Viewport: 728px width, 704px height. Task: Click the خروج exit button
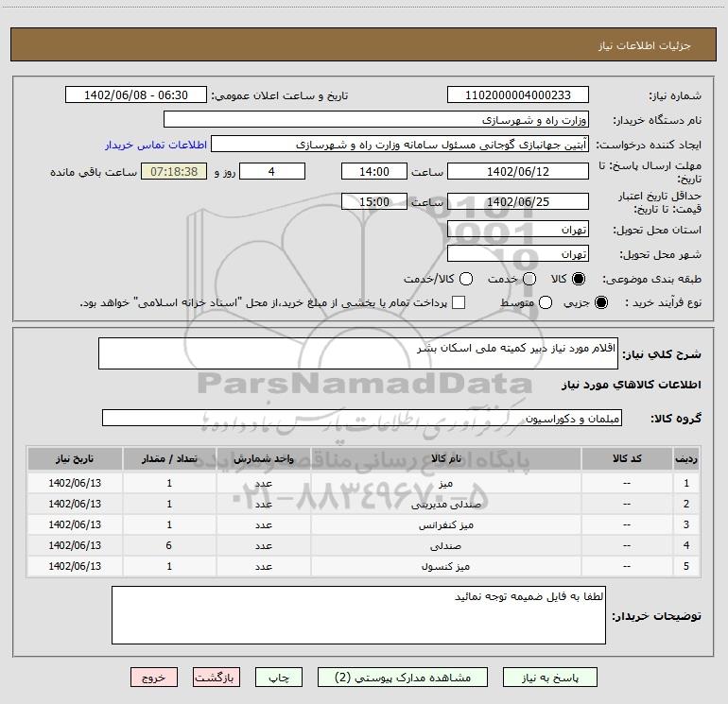click(x=154, y=678)
